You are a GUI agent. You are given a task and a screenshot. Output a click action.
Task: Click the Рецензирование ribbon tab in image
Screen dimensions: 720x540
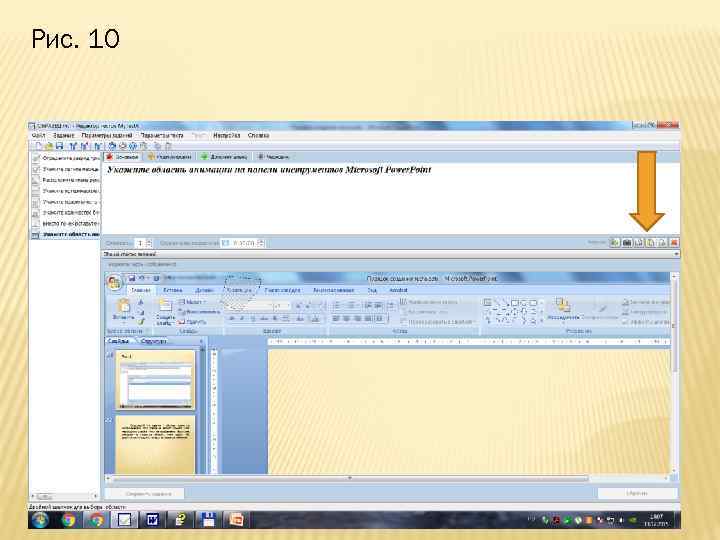[x=333, y=290]
